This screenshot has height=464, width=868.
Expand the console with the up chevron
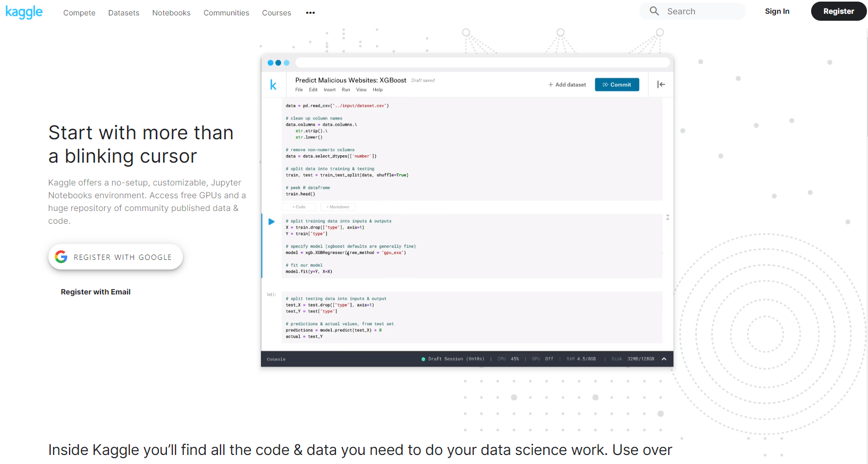[664, 359]
